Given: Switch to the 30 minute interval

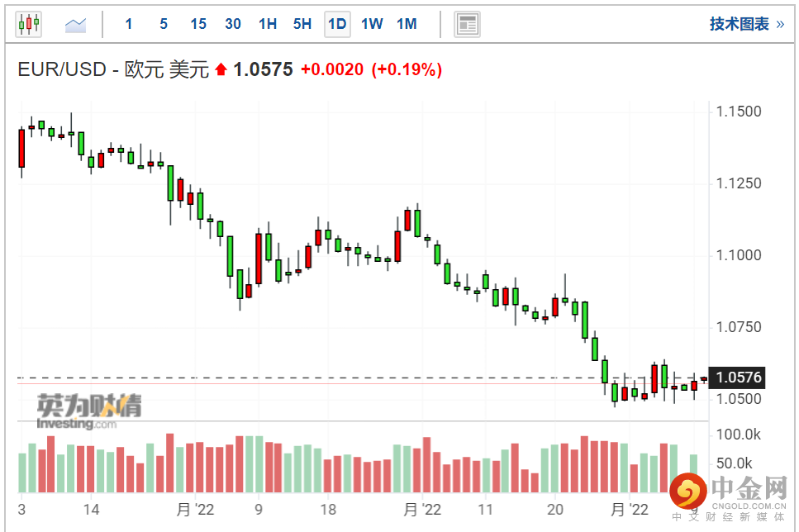Looking at the screenshot, I should [233, 24].
